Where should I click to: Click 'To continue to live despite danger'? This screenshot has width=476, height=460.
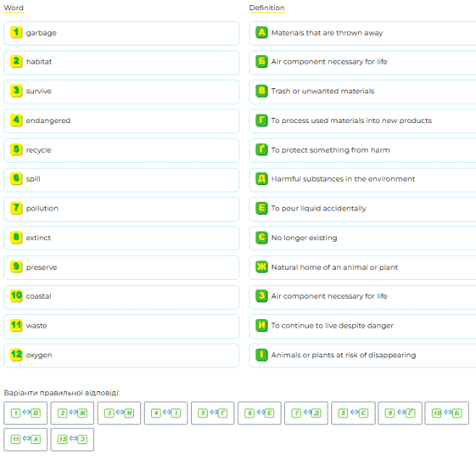(333, 326)
